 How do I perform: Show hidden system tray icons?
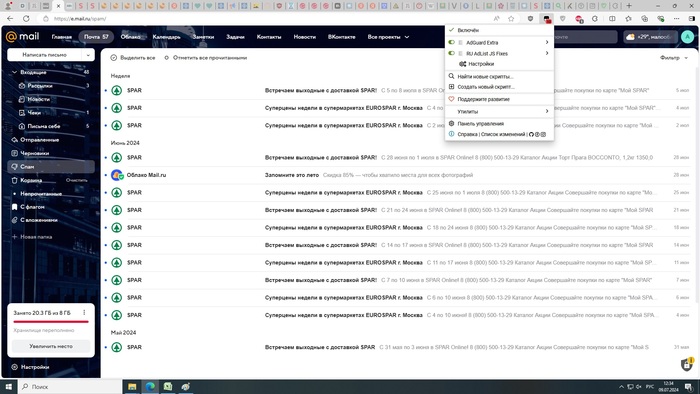coord(621,387)
